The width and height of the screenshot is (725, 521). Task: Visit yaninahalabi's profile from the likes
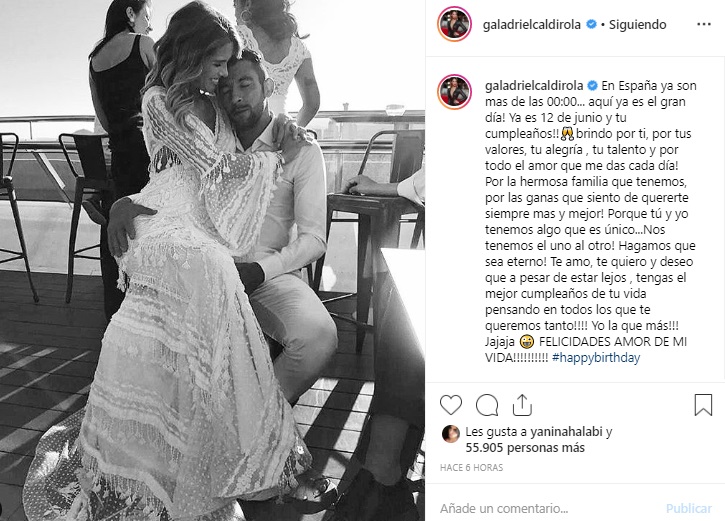pyautogui.click(x=566, y=432)
